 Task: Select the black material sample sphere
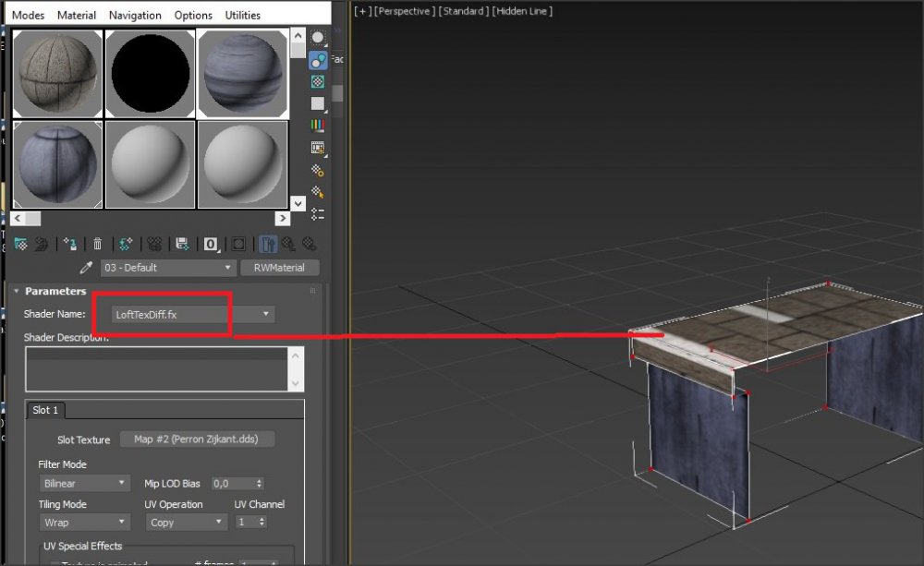[x=150, y=73]
